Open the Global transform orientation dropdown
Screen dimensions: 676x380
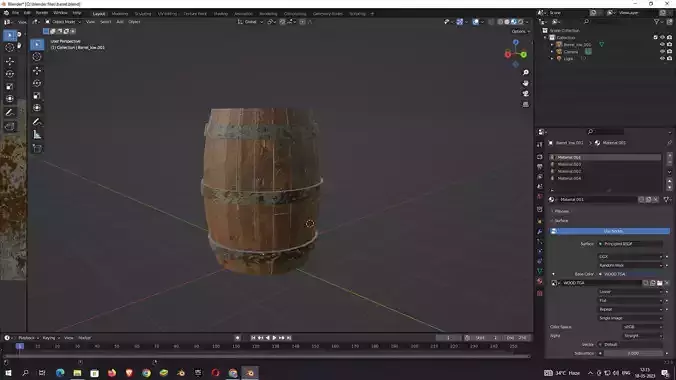point(250,22)
